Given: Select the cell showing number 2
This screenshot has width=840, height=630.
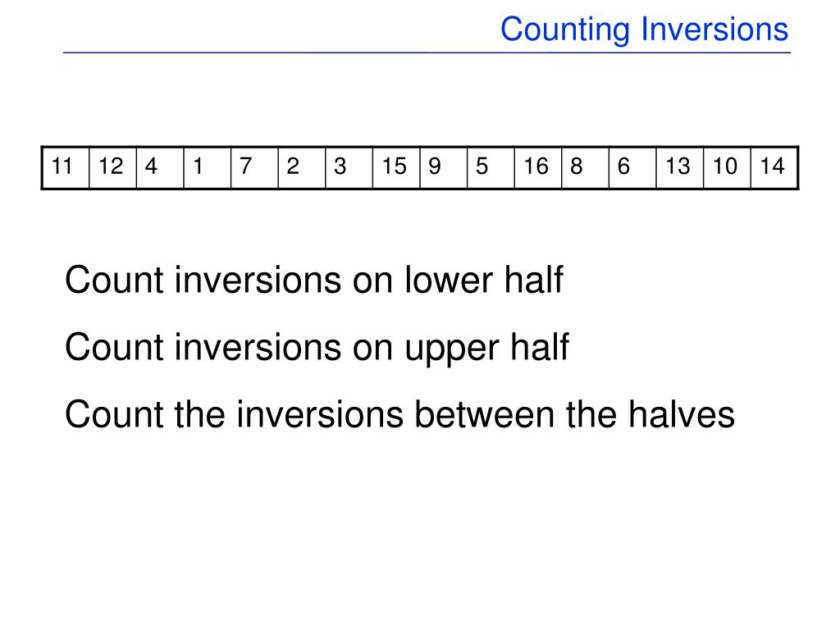Looking at the screenshot, I should click(x=302, y=167).
